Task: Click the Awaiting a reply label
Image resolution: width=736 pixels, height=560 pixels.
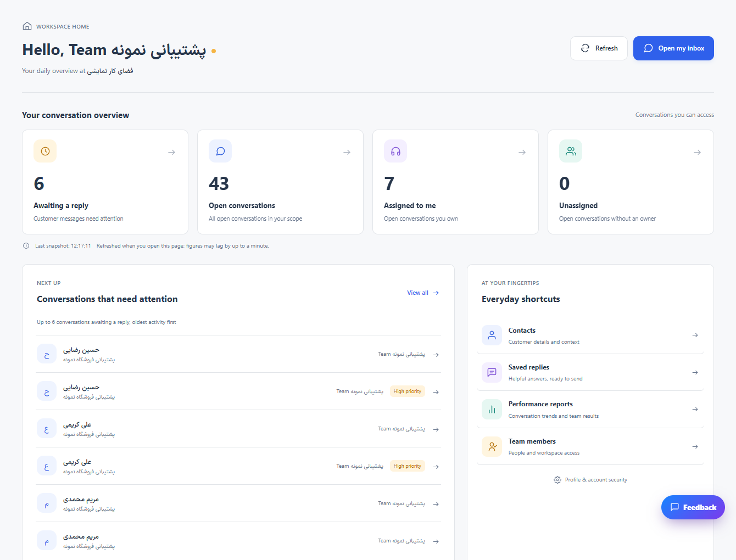Action: pos(61,205)
